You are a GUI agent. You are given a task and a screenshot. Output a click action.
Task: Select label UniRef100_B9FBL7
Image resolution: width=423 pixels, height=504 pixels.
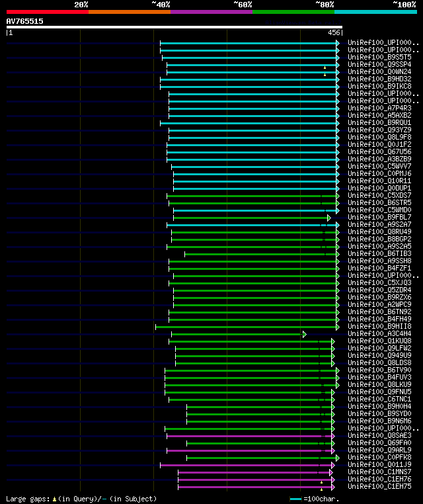(x=379, y=218)
